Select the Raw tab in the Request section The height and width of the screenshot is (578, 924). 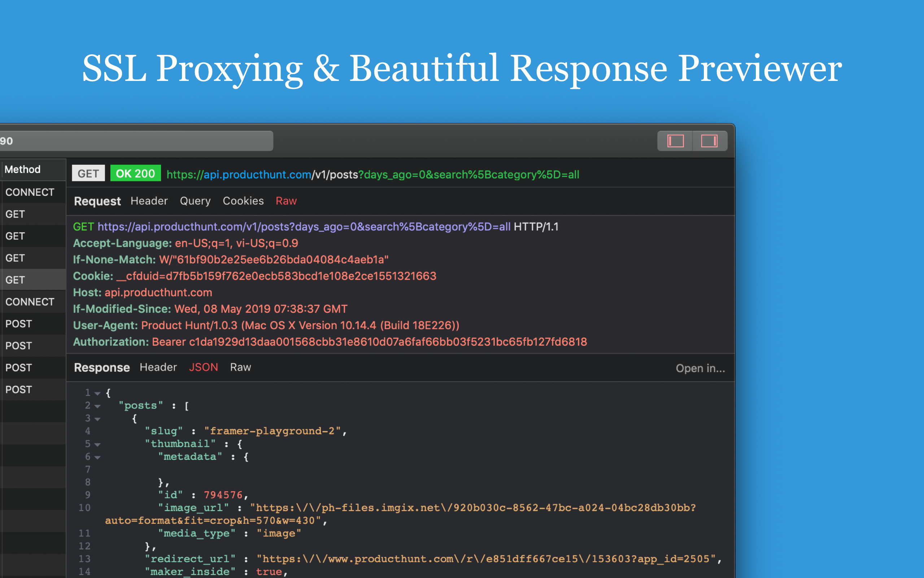[286, 201]
